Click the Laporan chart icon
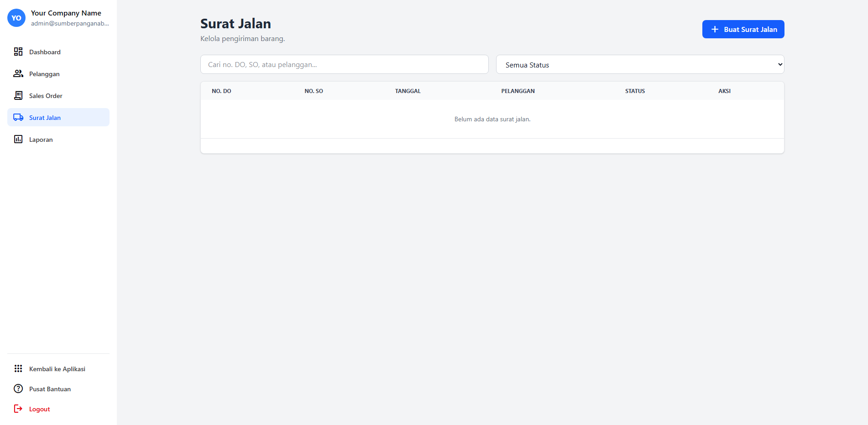 (18, 139)
